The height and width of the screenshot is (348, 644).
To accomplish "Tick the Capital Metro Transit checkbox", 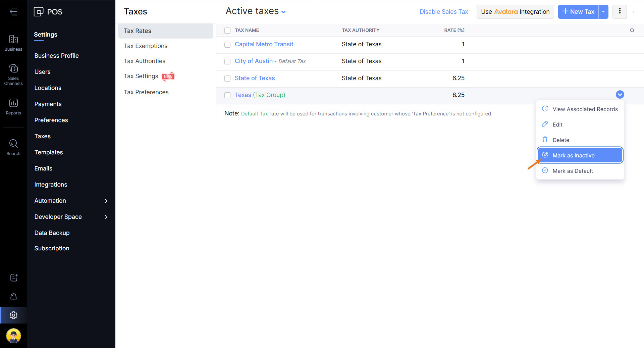I will (227, 45).
